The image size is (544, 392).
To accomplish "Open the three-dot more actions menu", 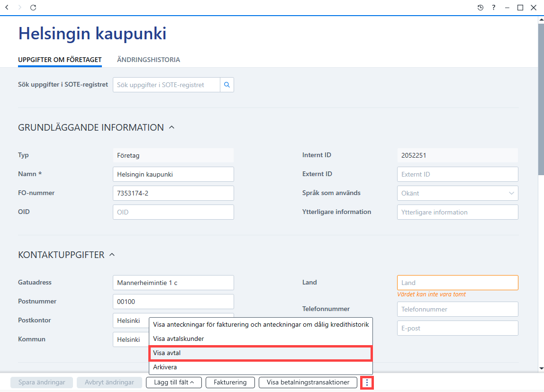I will (x=367, y=383).
